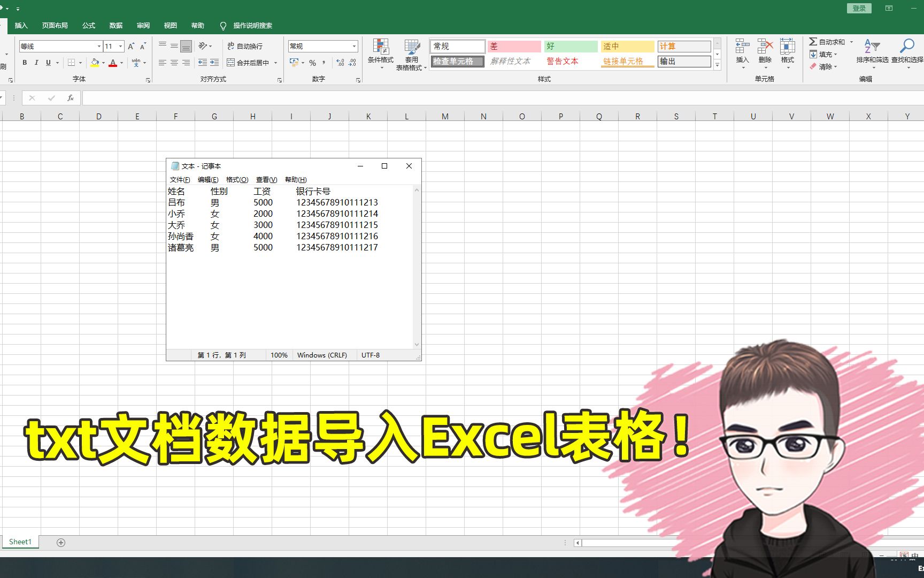Open 条件格式 conditional formatting
This screenshot has height=578, width=924.
pos(381,54)
